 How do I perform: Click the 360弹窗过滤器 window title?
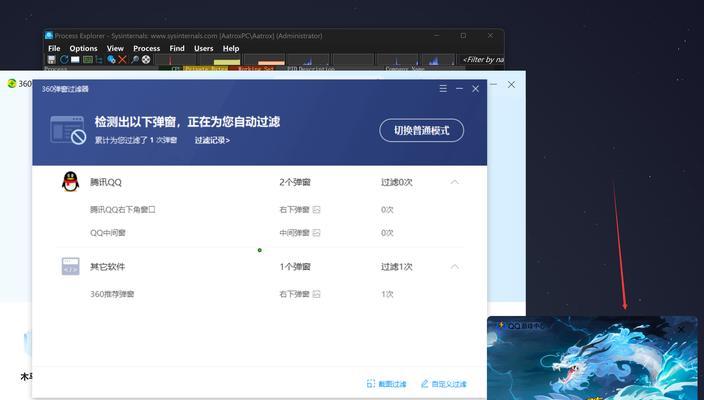[x=65, y=89]
